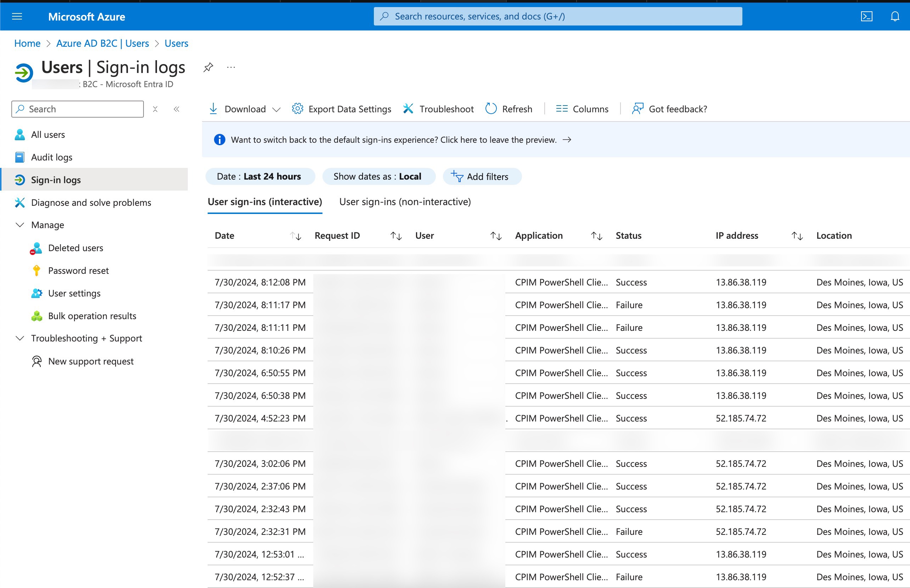
Task: Open the notifications bell
Action: [x=895, y=16]
